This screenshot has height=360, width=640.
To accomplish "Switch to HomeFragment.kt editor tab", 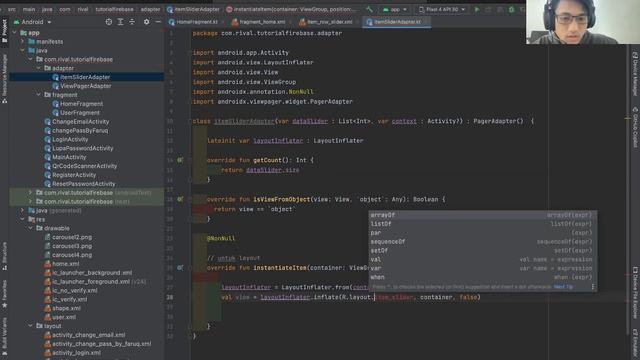I will pos(196,22).
